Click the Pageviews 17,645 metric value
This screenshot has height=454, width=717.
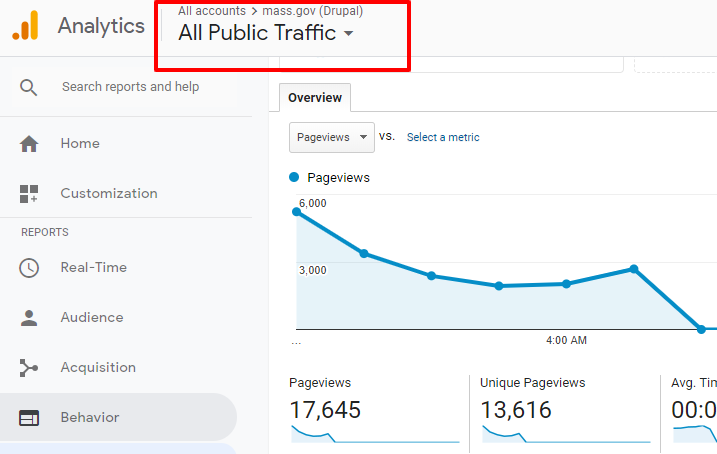pyautogui.click(x=325, y=410)
